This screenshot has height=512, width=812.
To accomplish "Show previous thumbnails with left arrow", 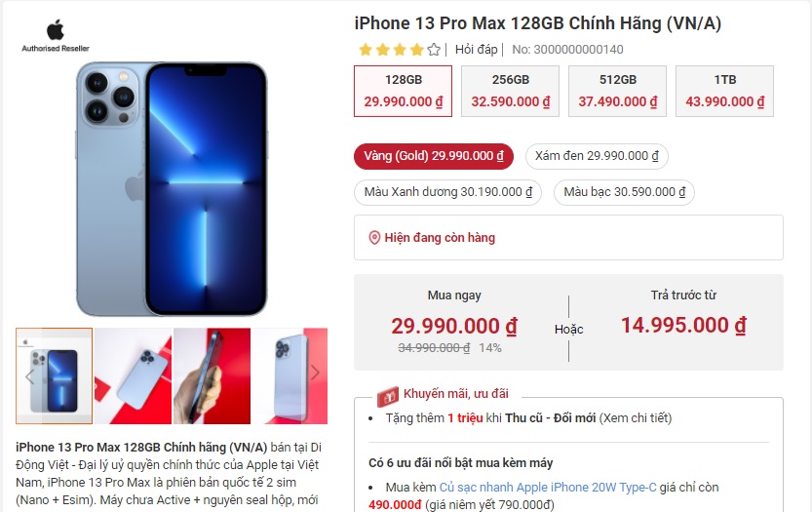I will [x=29, y=376].
